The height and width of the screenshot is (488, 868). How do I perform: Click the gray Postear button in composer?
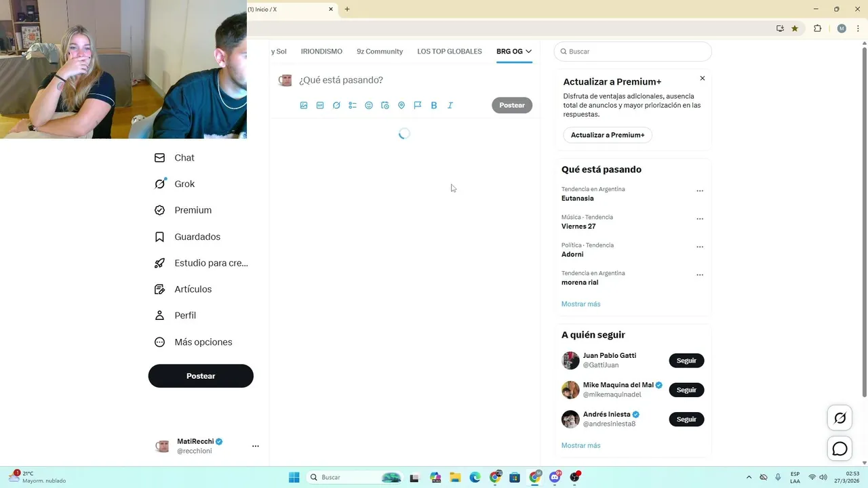click(x=512, y=105)
